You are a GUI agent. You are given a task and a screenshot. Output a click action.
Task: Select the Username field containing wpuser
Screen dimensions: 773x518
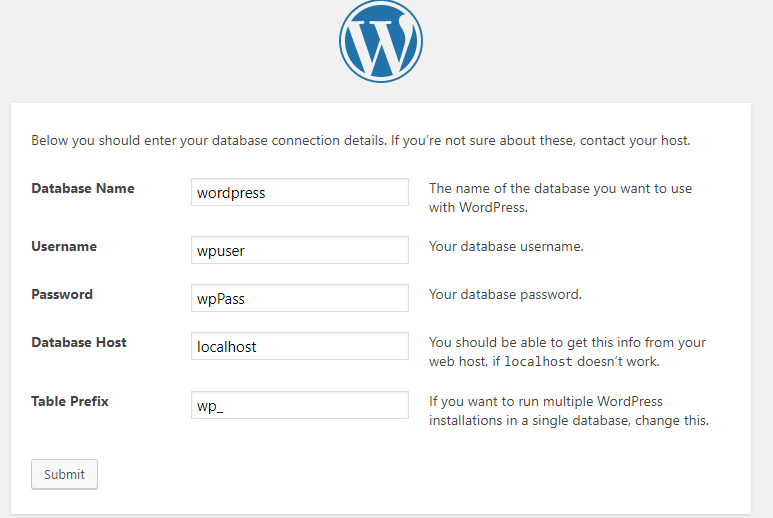pyautogui.click(x=300, y=250)
